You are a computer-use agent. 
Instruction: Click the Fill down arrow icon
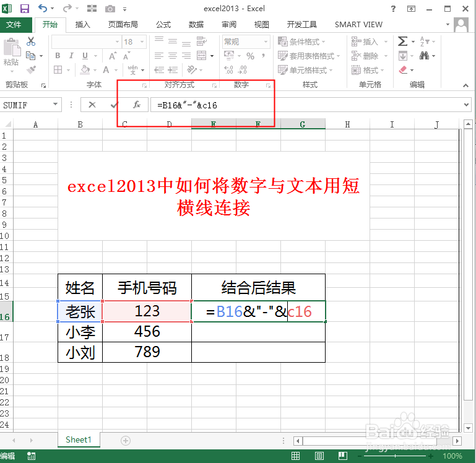tap(403, 56)
